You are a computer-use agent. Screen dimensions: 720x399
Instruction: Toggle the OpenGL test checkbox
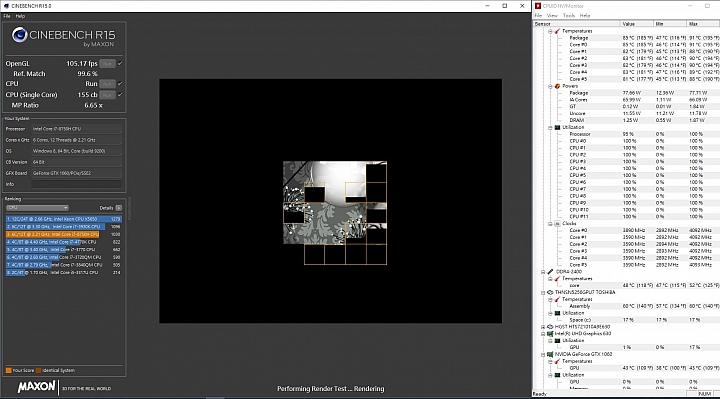(120, 64)
